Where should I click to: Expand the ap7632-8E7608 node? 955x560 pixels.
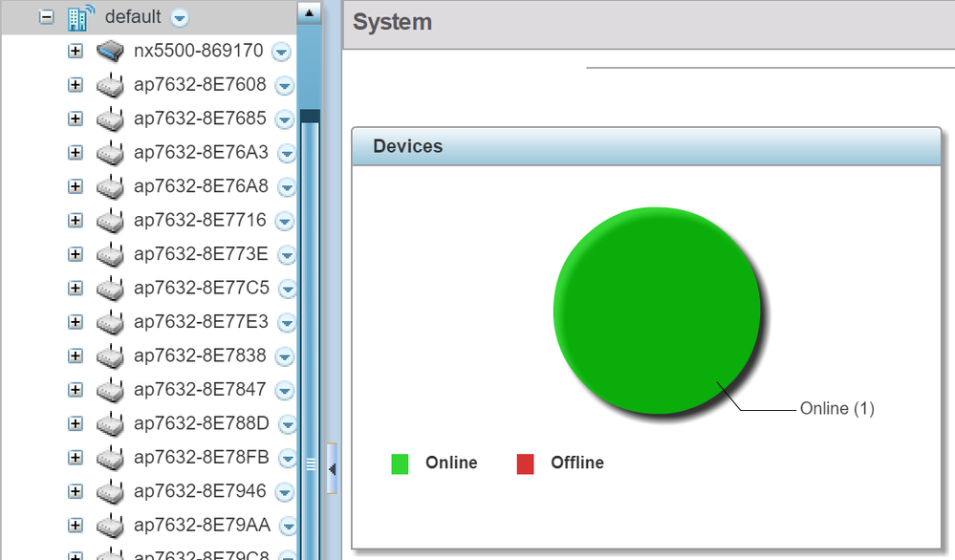tap(75, 85)
